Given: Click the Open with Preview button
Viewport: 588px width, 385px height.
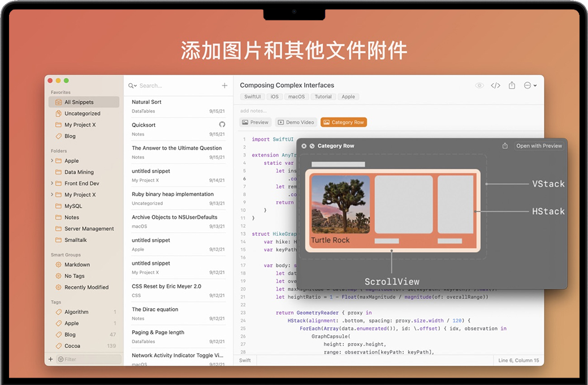Looking at the screenshot, I should (x=539, y=146).
